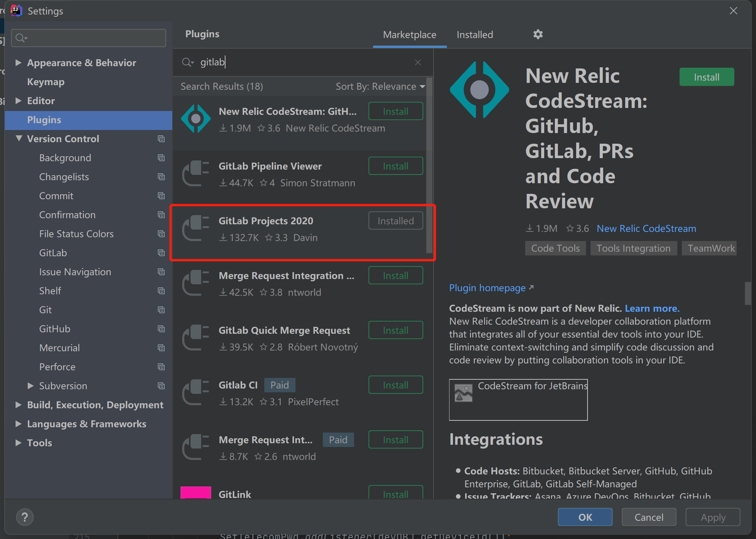Click the plugin search magnifier icon
Image resolution: width=756 pixels, height=539 pixels.
187,62
